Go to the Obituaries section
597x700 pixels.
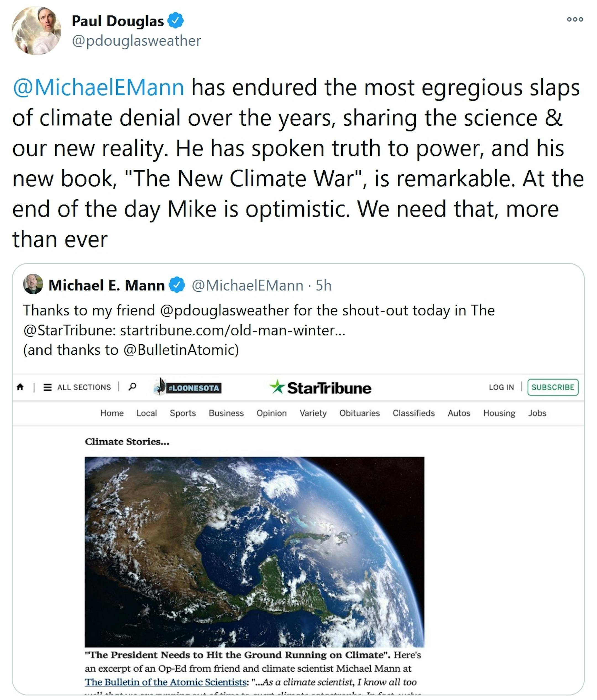pos(359,413)
